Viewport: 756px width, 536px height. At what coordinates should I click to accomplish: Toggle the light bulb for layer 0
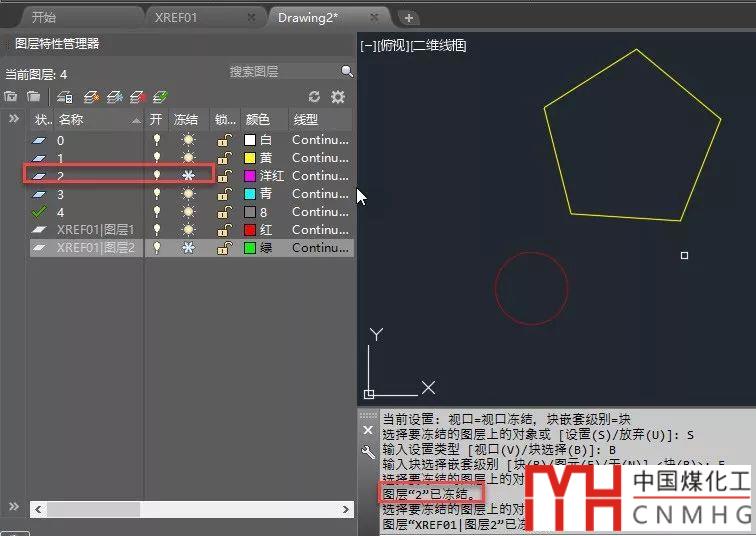(156, 141)
